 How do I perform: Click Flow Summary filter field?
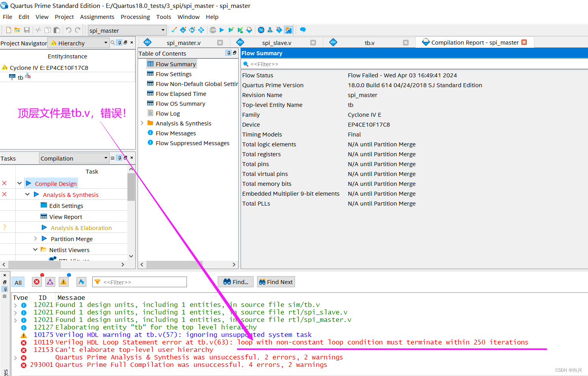click(x=414, y=64)
